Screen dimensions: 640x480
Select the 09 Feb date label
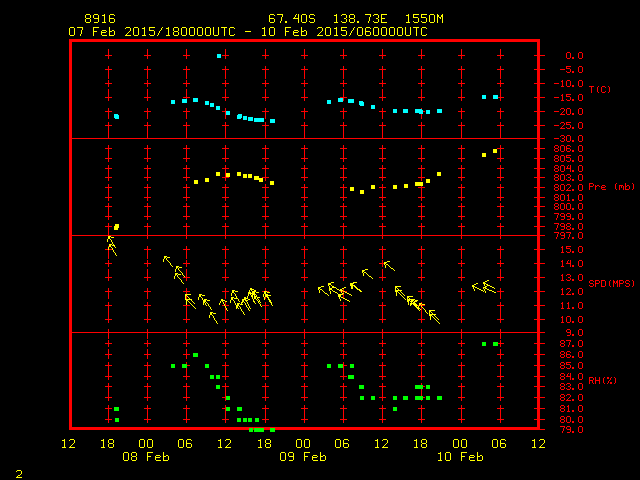303,456
